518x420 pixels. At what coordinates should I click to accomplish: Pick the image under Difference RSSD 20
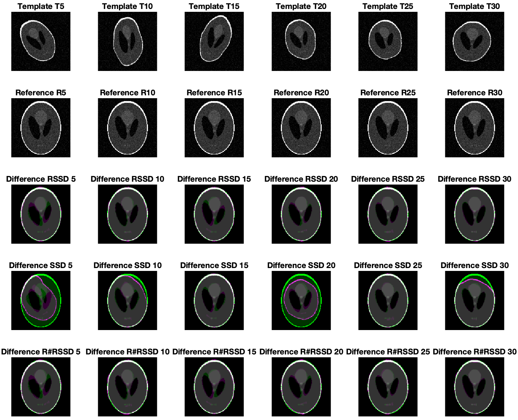pyautogui.click(x=301, y=214)
